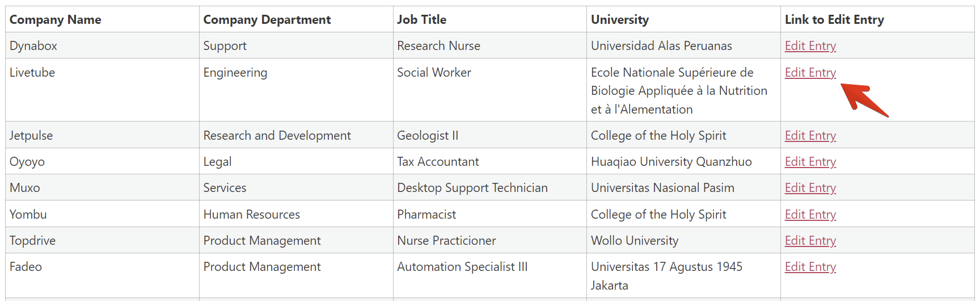The height and width of the screenshot is (301, 980).
Task: Click the Link to Edit Entry header
Action: pos(834,20)
